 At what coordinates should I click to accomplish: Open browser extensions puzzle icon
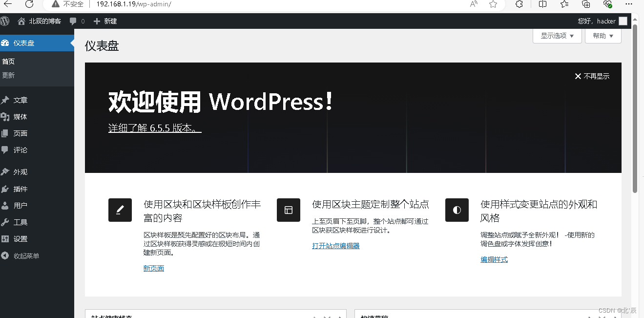[519, 4]
